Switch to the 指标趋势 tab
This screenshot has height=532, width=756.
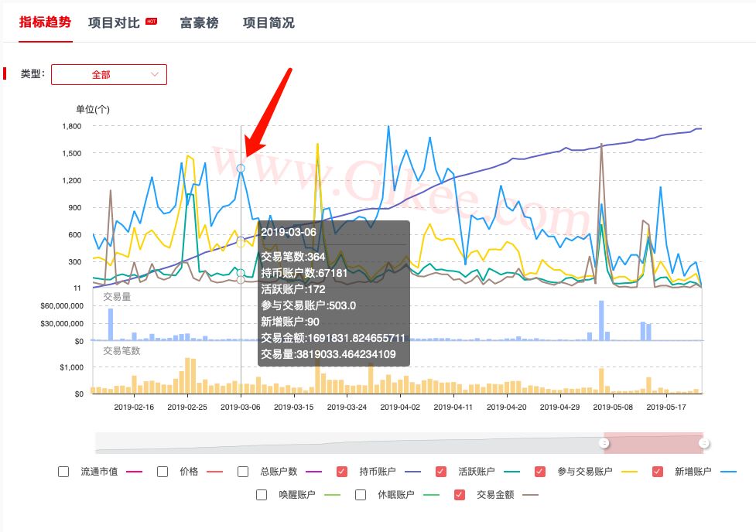pos(46,22)
